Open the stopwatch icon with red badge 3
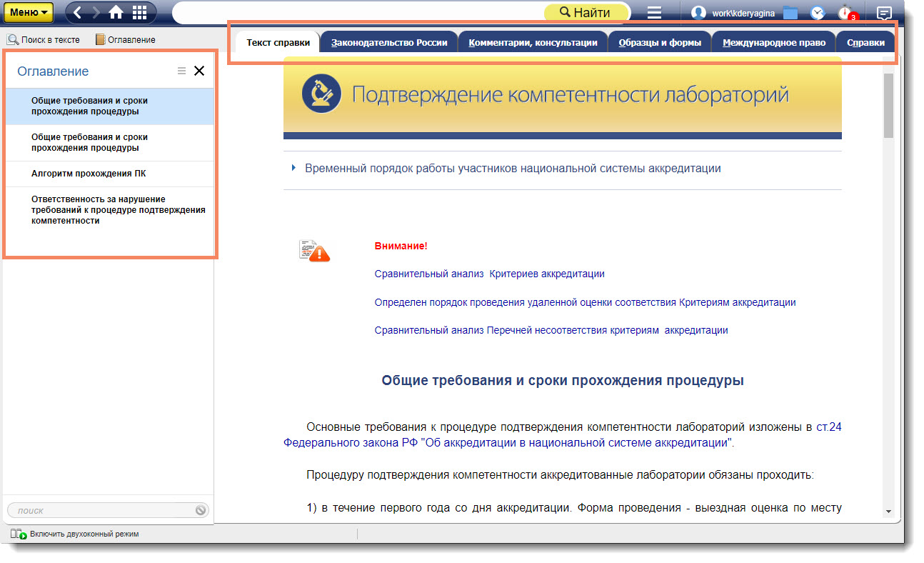 point(846,12)
